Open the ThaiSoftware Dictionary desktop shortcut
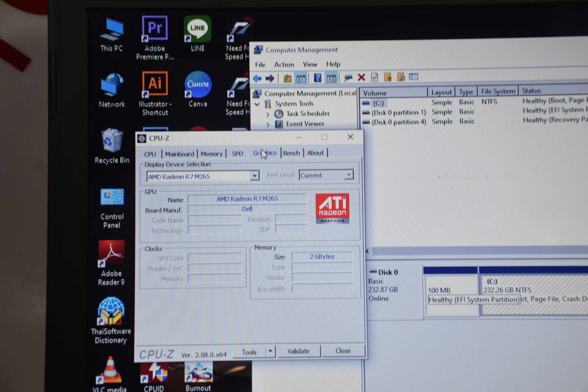Image resolution: width=588 pixels, height=392 pixels. tap(111, 321)
